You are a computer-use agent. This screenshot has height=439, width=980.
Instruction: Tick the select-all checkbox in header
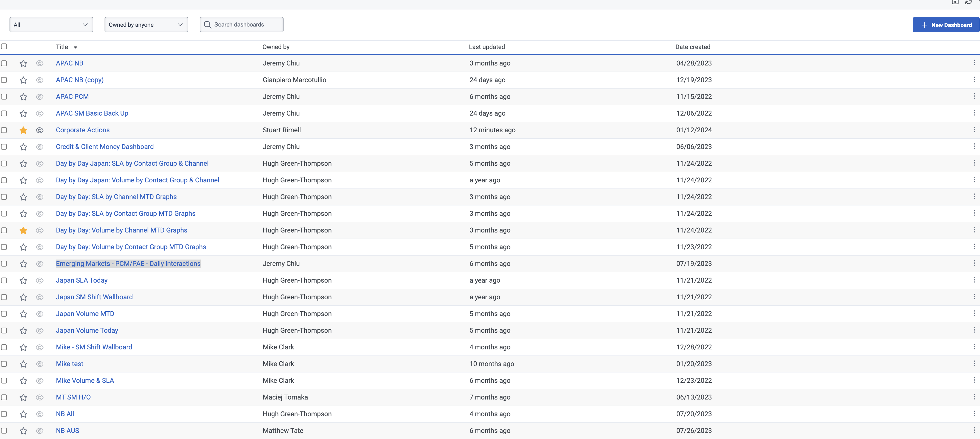click(4, 46)
